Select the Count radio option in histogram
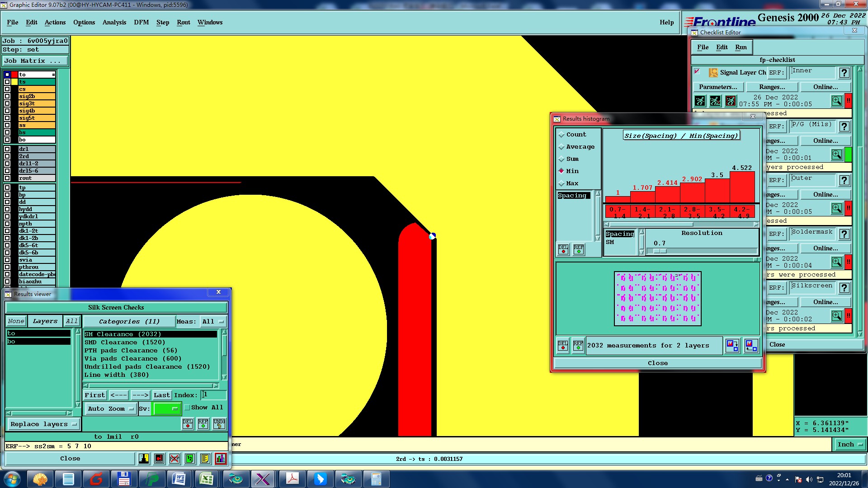The image size is (868, 488). click(561, 135)
